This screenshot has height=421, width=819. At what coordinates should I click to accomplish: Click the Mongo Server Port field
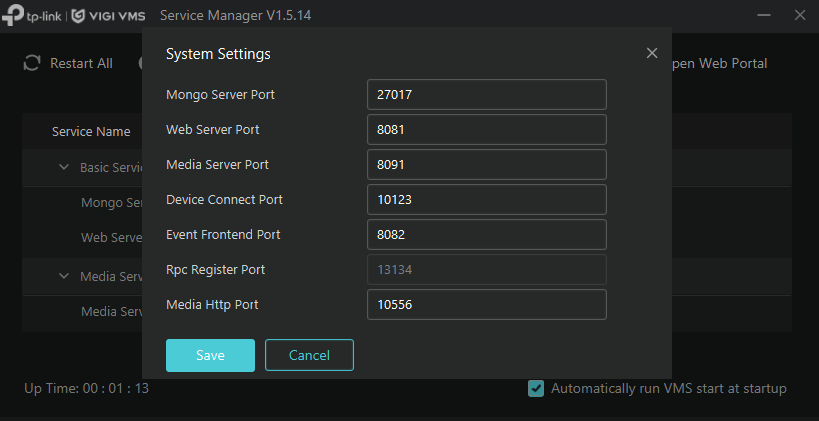point(486,95)
